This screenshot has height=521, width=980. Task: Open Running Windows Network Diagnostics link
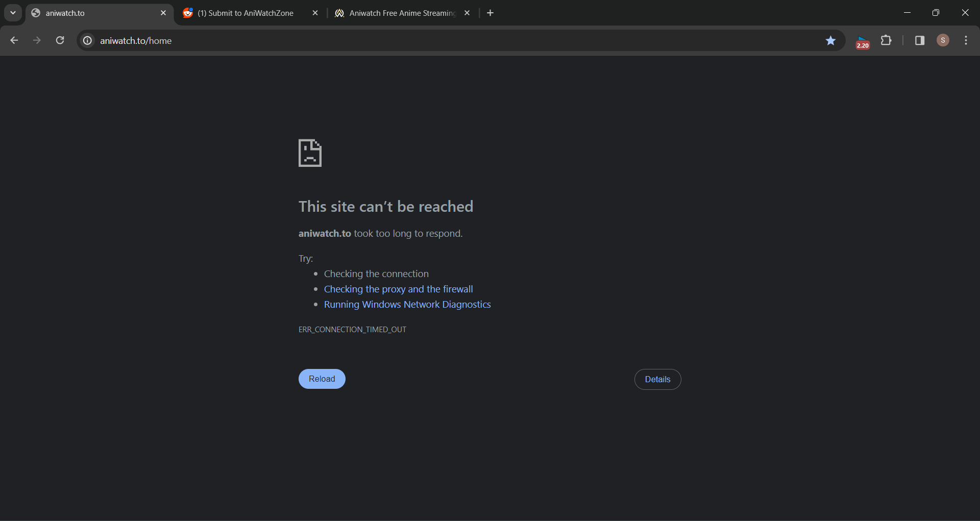[407, 305]
